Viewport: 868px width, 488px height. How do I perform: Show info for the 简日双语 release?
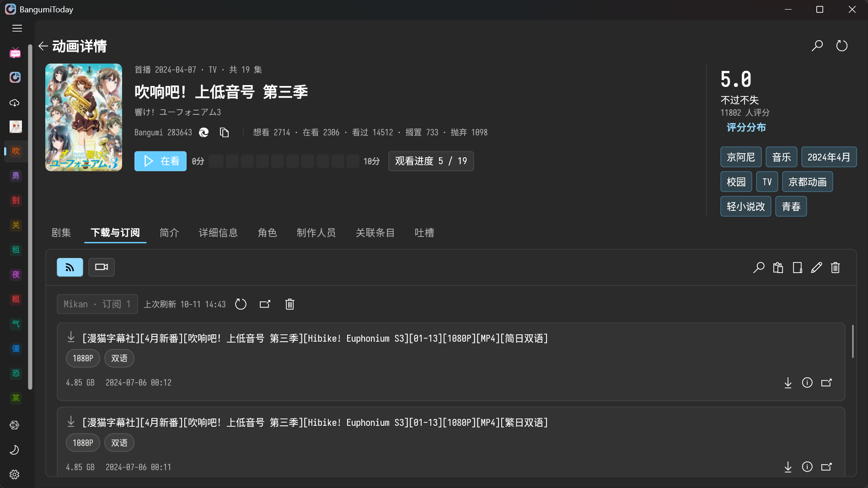coord(807,383)
